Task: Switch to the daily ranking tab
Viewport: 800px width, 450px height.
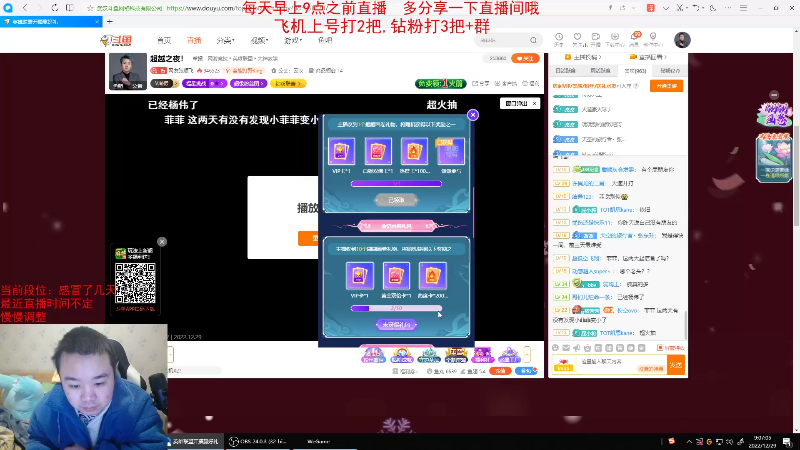Action: 565,71
